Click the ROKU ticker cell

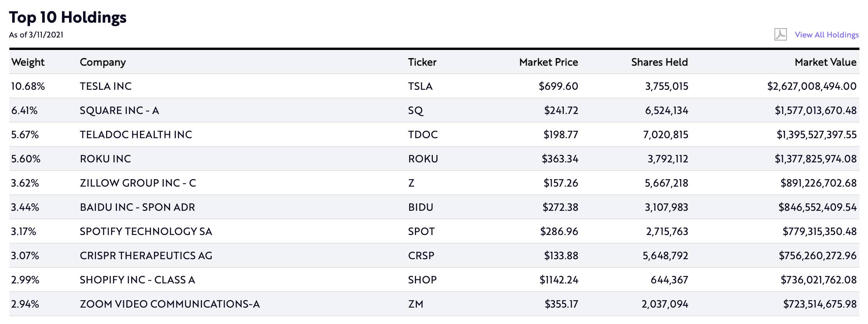pyautogui.click(x=423, y=159)
